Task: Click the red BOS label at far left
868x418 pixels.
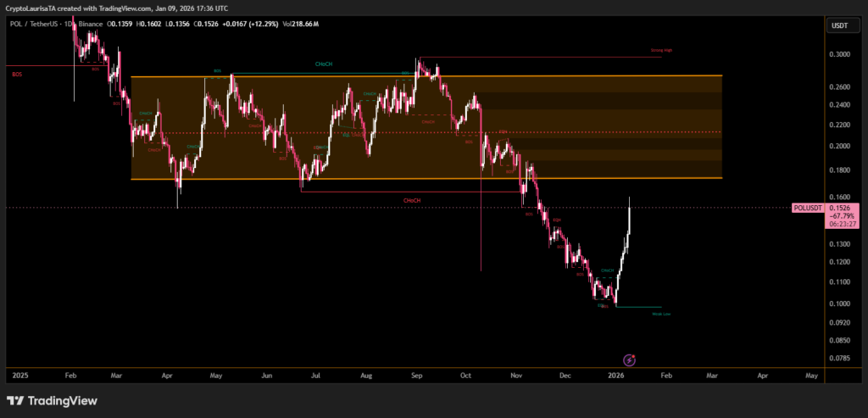Action: point(17,75)
